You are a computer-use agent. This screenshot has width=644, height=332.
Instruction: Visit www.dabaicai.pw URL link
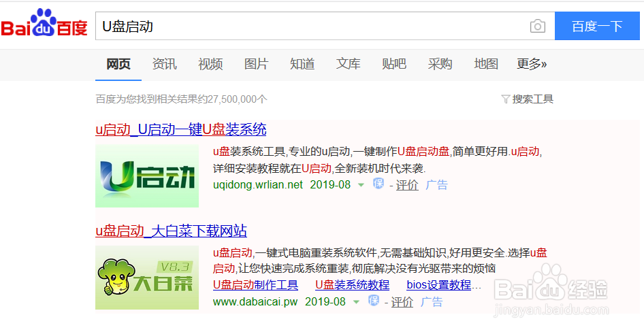tap(255, 302)
